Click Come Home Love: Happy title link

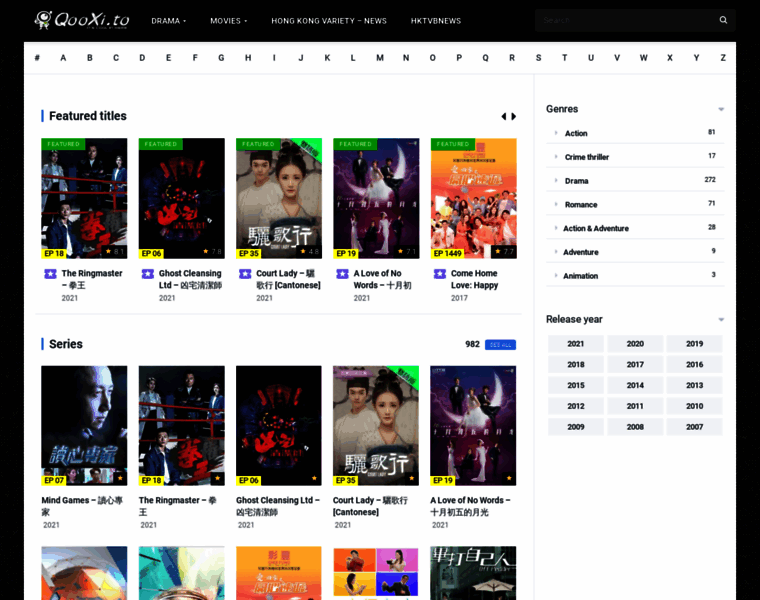[x=475, y=279]
